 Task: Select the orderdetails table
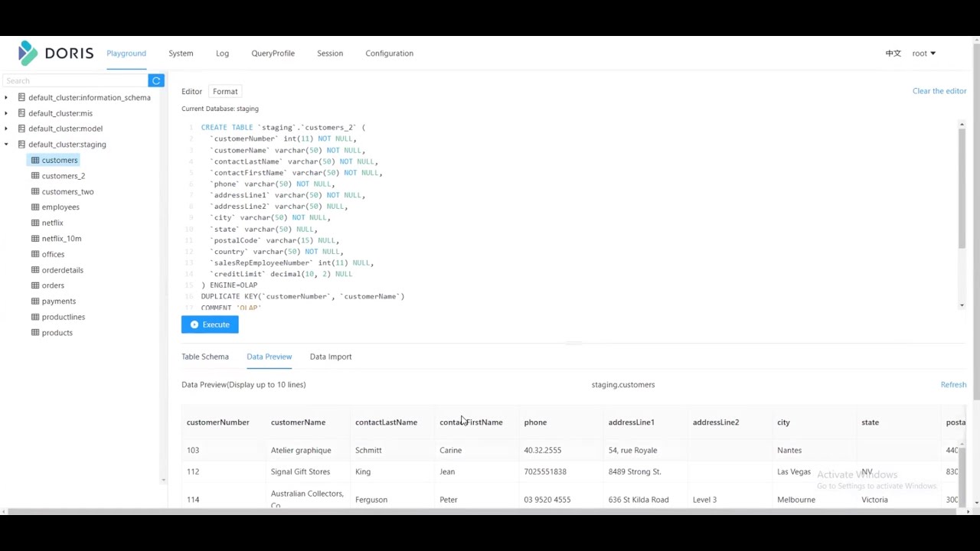click(x=62, y=269)
